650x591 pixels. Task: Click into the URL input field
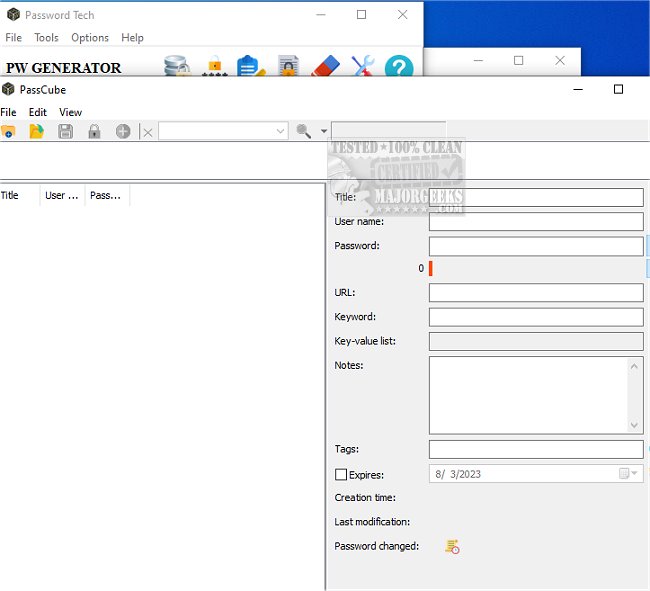pos(535,293)
